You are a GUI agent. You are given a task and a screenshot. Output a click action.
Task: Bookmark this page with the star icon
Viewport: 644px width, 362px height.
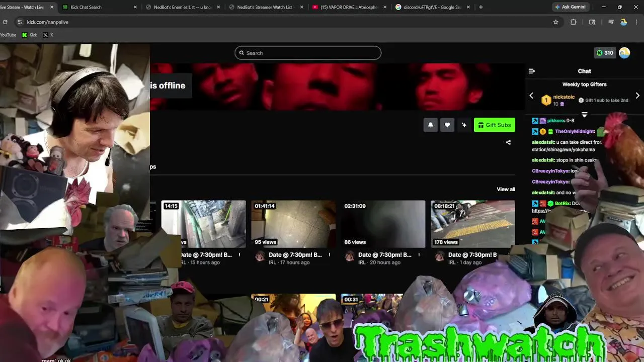point(556,22)
